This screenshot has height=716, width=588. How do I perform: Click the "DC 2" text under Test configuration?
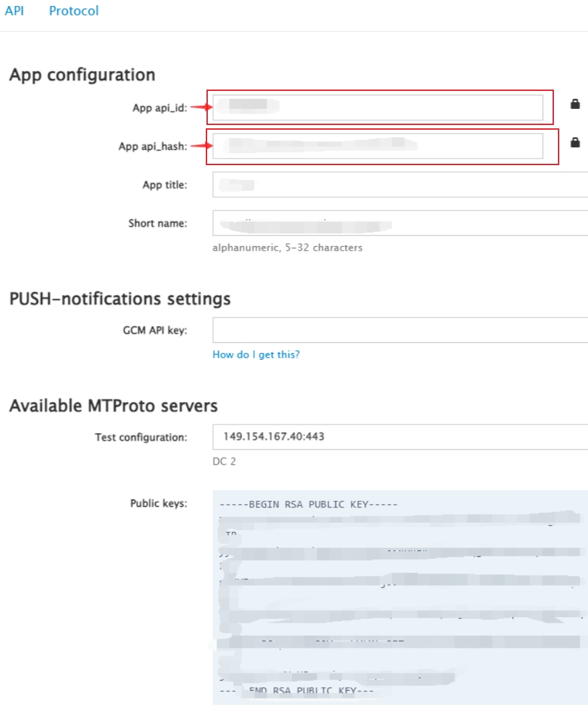[x=224, y=461]
